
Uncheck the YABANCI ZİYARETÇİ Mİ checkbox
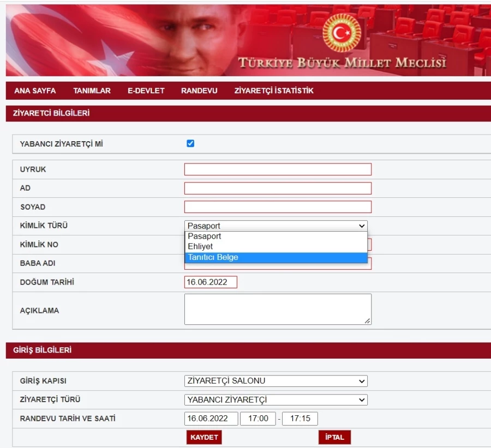(190, 143)
